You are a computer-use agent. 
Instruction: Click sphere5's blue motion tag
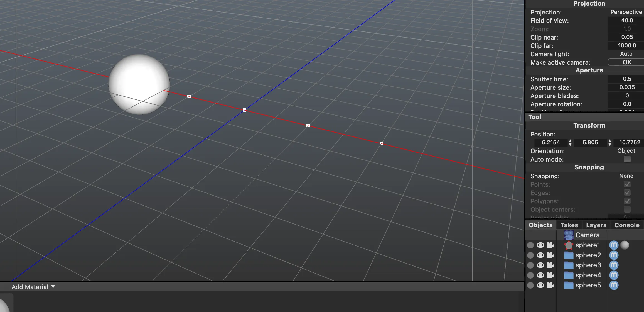click(x=614, y=285)
